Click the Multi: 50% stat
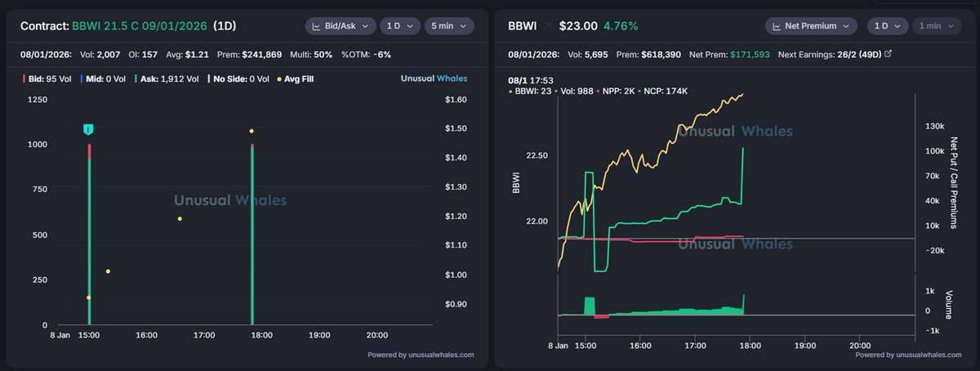This screenshot has width=980, height=371. [312, 55]
